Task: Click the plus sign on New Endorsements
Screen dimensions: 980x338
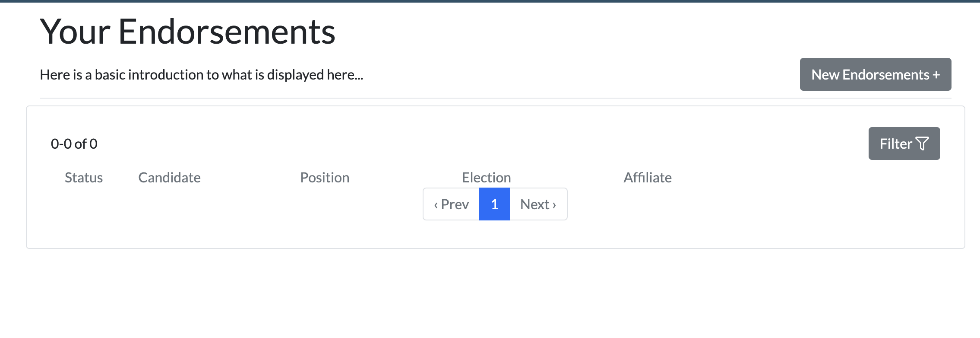Action: (936, 75)
